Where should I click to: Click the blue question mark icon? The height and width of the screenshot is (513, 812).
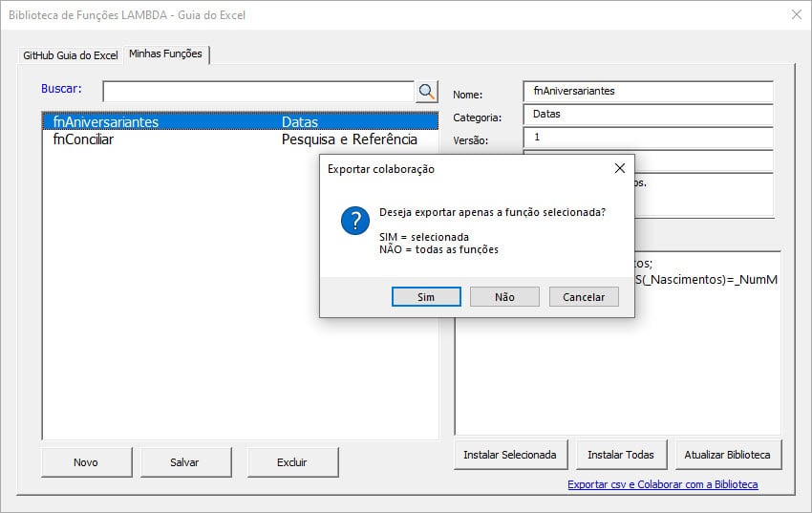tap(355, 222)
